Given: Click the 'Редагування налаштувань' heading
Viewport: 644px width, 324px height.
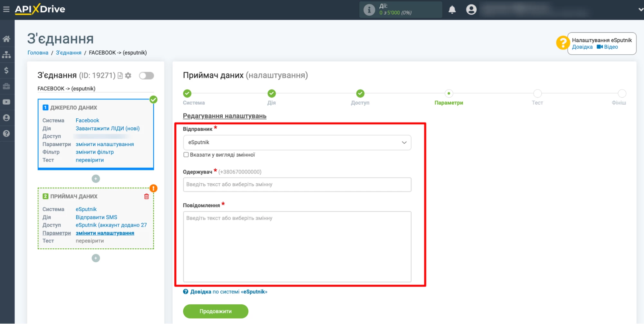Looking at the screenshot, I should point(225,116).
